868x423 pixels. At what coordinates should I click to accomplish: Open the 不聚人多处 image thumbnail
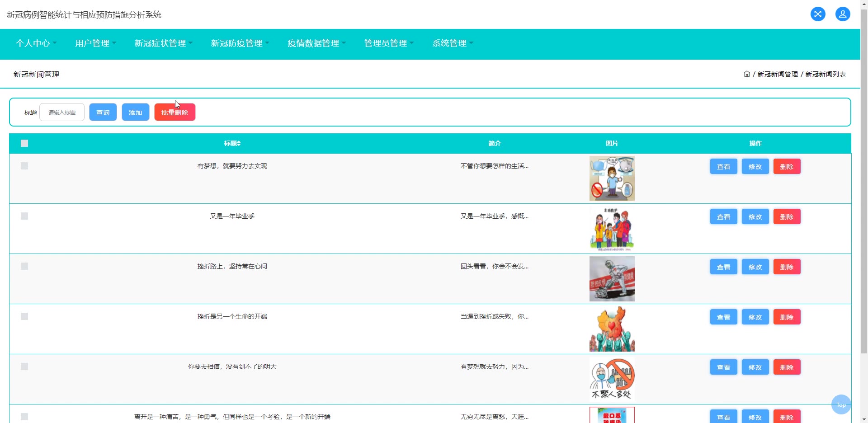(612, 379)
